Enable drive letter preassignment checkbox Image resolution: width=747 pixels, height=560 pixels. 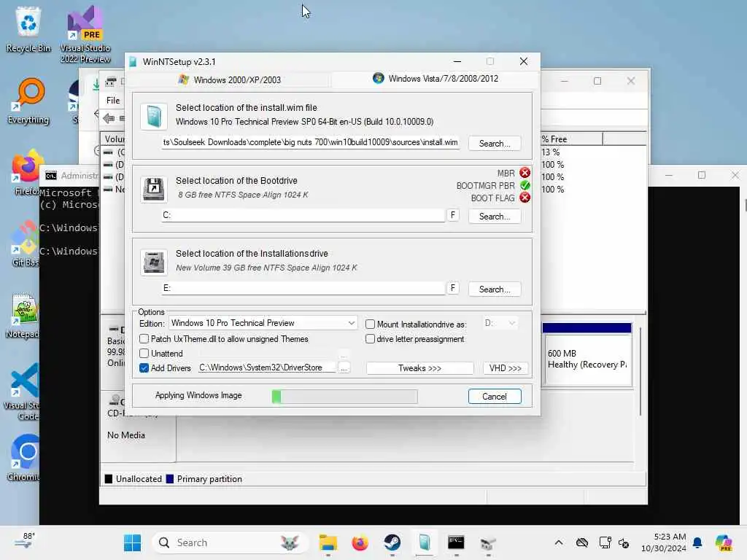pyautogui.click(x=370, y=339)
